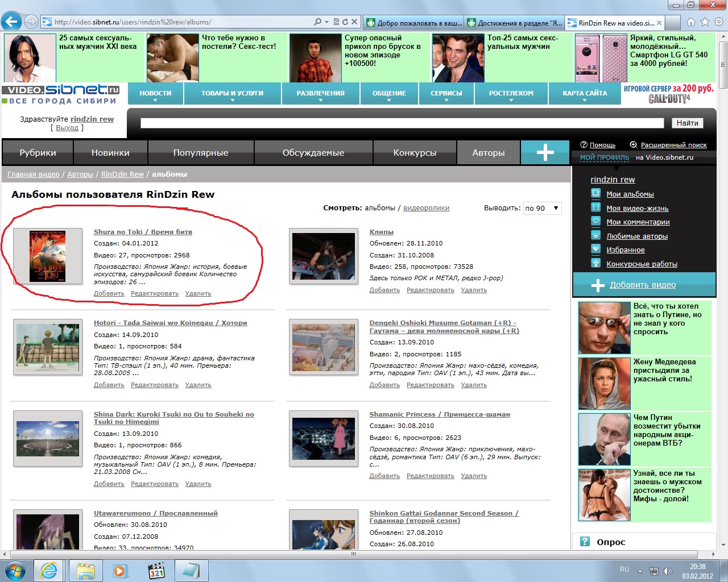Viewport: 728px width, 582px height.
Task: Click the network tray icon
Action: 654,571
